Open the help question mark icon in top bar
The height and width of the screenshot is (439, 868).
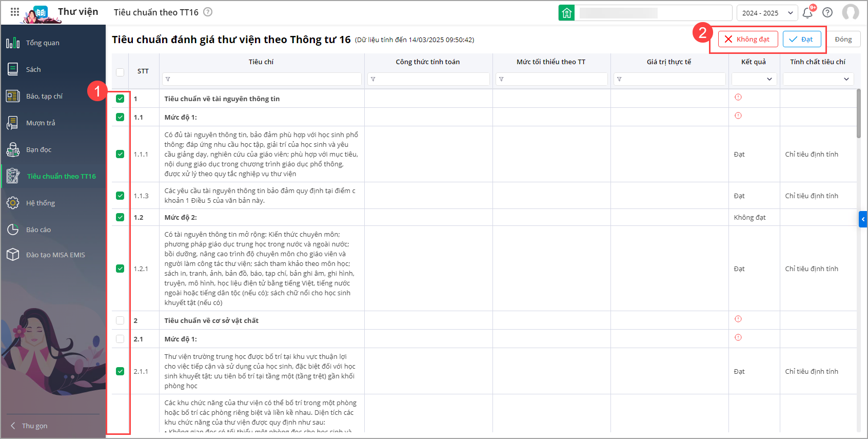(x=827, y=12)
